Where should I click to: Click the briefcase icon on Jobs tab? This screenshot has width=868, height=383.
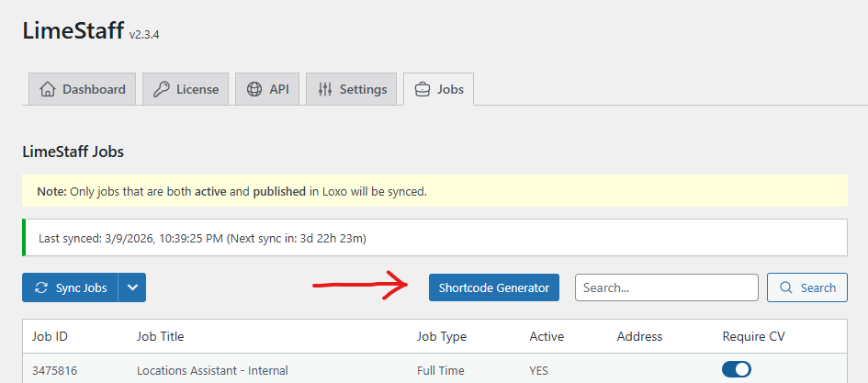click(423, 89)
